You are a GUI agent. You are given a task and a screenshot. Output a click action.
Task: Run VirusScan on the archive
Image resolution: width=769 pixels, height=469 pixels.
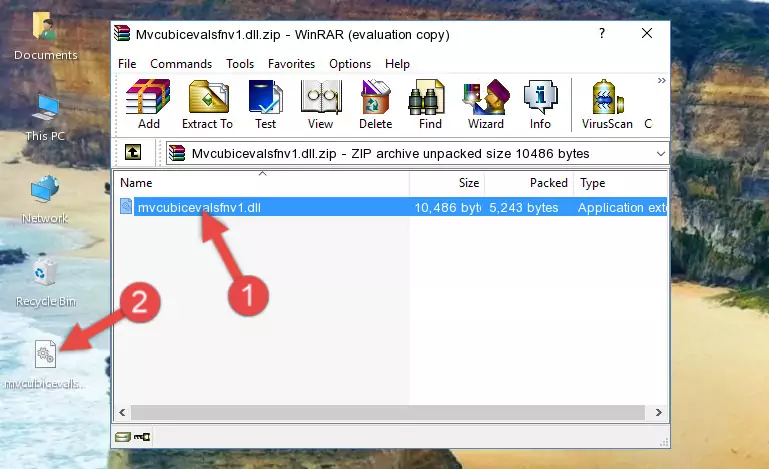click(607, 104)
